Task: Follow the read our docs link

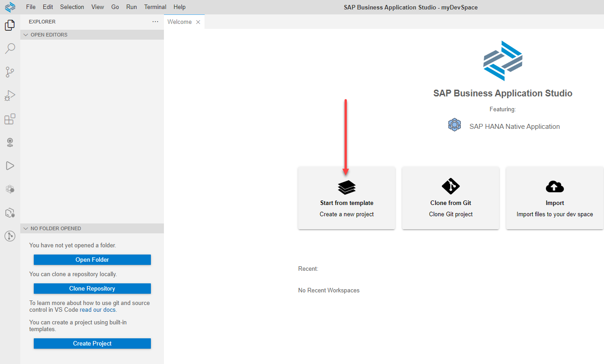Action: click(97, 309)
